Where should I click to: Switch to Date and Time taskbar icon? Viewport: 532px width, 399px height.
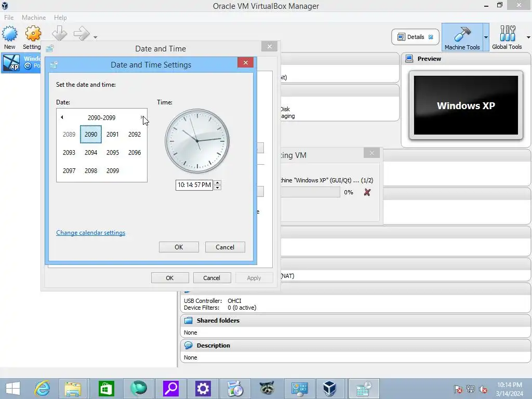click(x=364, y=389)
